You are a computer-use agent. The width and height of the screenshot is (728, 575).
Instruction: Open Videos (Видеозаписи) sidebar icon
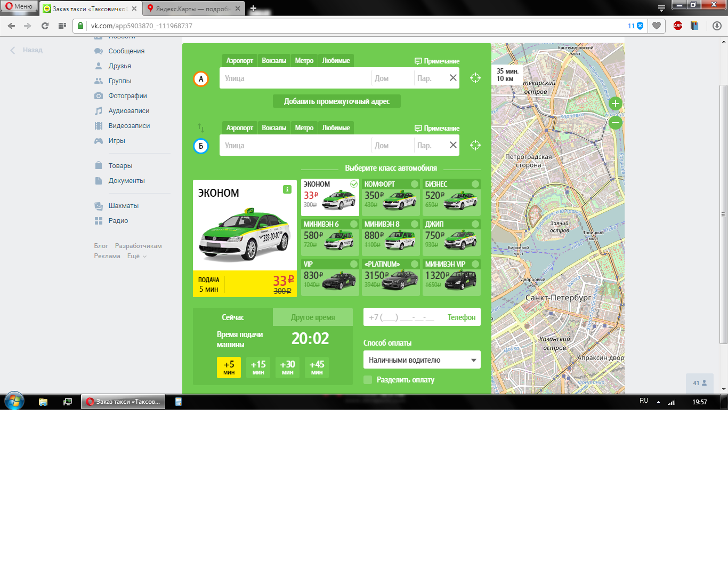pos(99,126)
